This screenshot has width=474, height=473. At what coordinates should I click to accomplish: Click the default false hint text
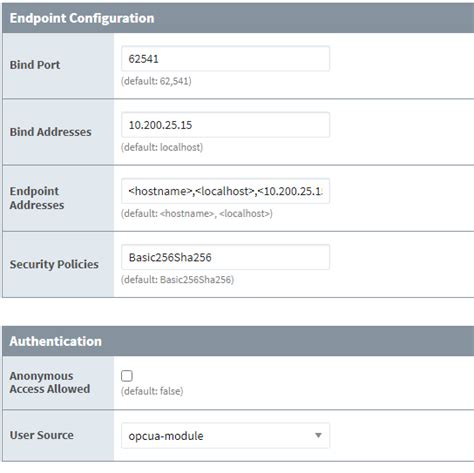click(x=152, y=391)
